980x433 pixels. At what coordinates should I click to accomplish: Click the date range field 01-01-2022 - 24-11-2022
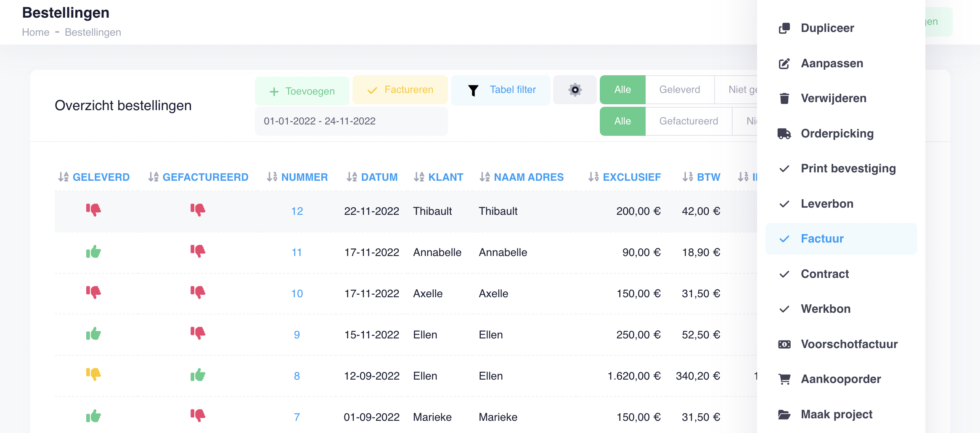click(x=351, y=121)
